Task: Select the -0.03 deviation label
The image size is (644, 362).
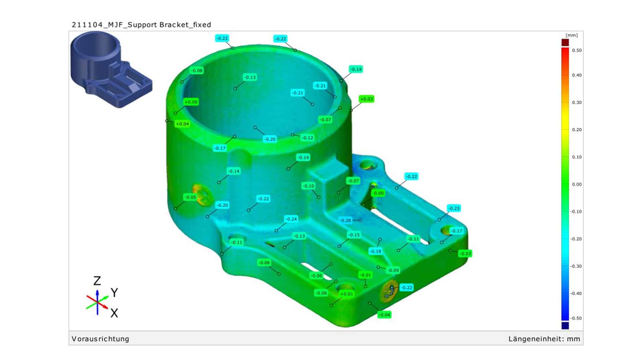Action: pos(465,253)
